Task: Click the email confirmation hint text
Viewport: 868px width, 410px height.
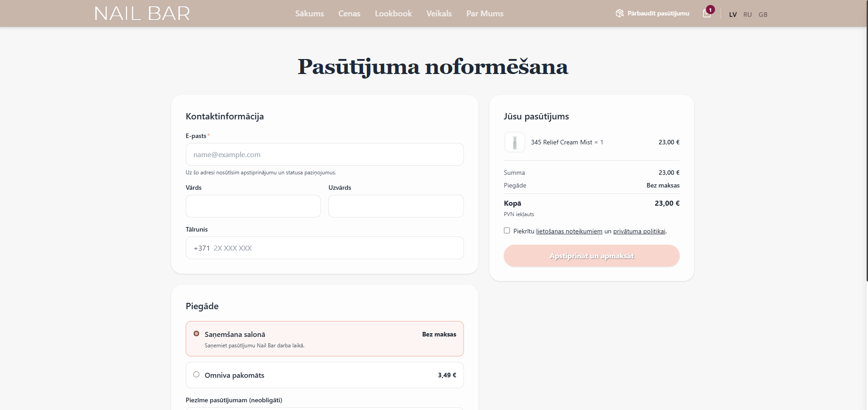Action: pyautogui.click(x=261, y=173)
